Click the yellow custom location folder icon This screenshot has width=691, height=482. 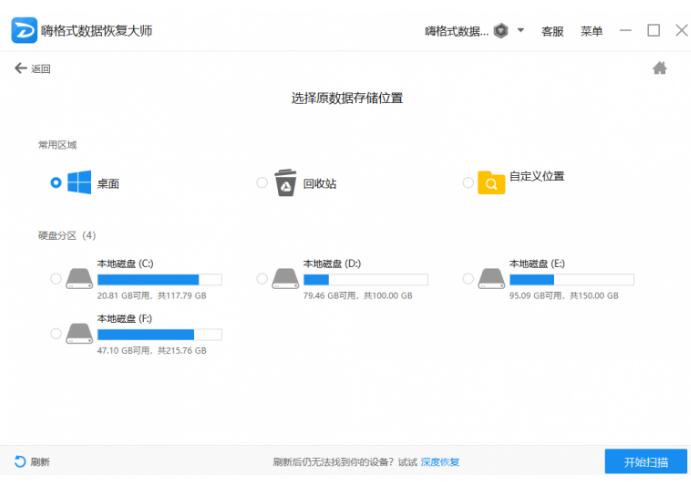tap(491, 182)
